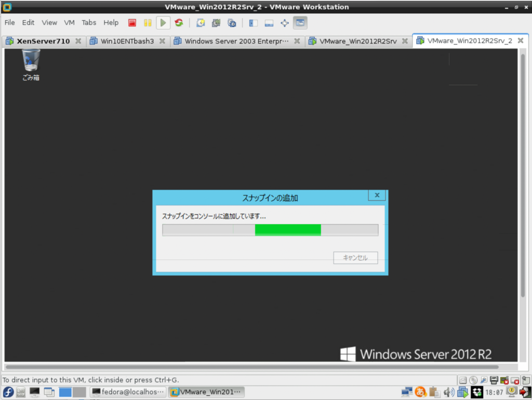The width and height of the screenshot is (532, 400).
Task: Close the XenServer710 tab
Action: [x=78, y=41]
